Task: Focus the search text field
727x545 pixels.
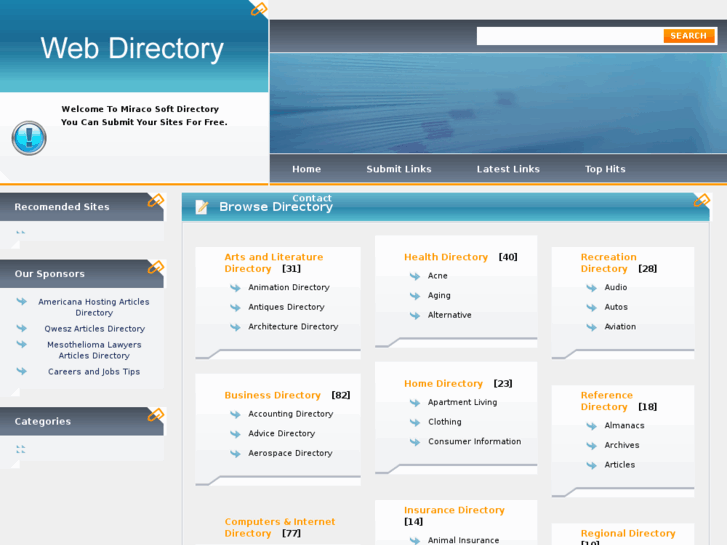Action: [570, 36]
